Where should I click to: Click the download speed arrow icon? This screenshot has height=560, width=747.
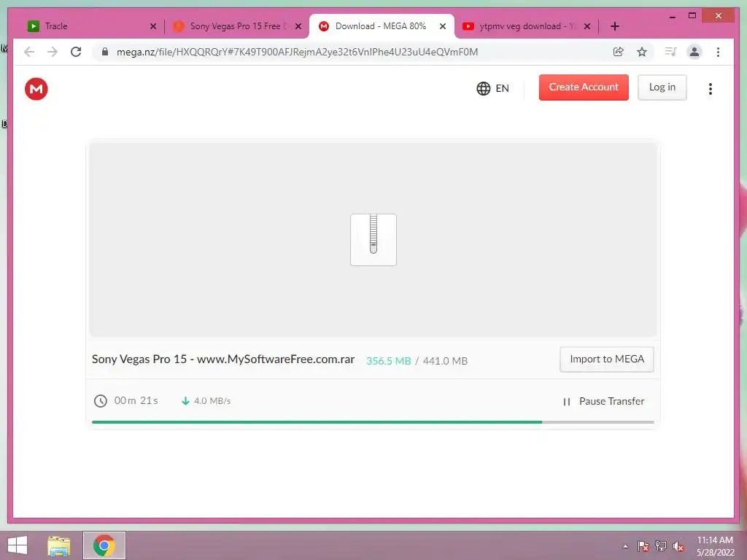(x=185, y=401)
